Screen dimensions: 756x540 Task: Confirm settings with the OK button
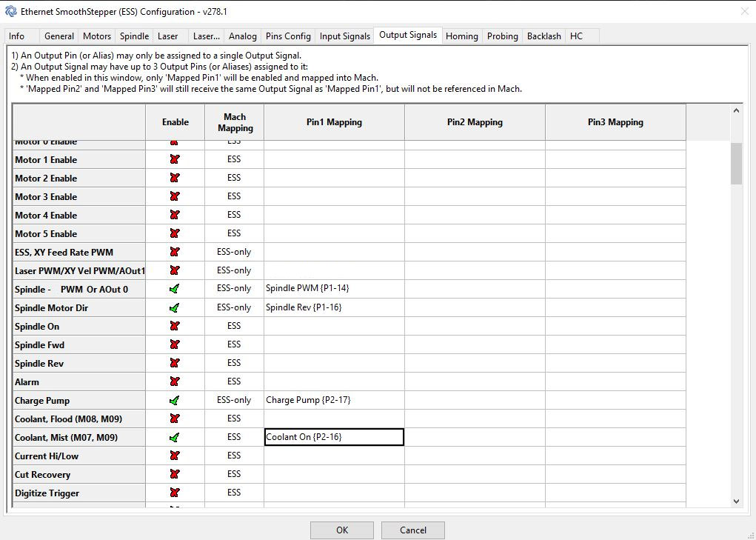click(x=342, y=530)
